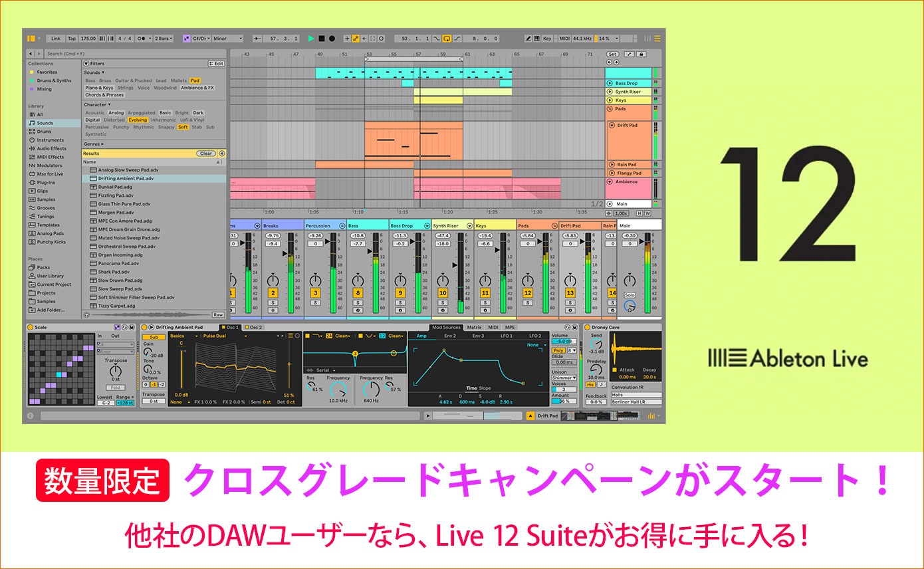Switch Drift voice mode using the Poly toggle
Viewport: 924px width, 569px height.
558,350
